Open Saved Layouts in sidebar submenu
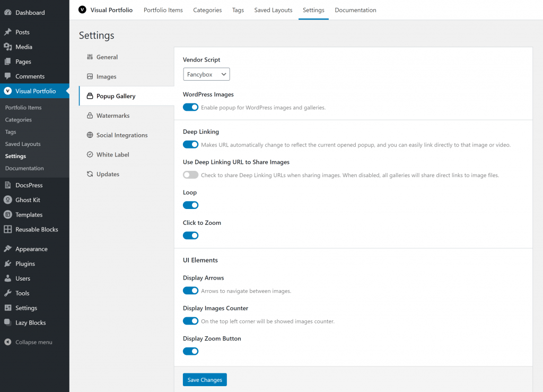The image size is (543, 392). (23, 144)
